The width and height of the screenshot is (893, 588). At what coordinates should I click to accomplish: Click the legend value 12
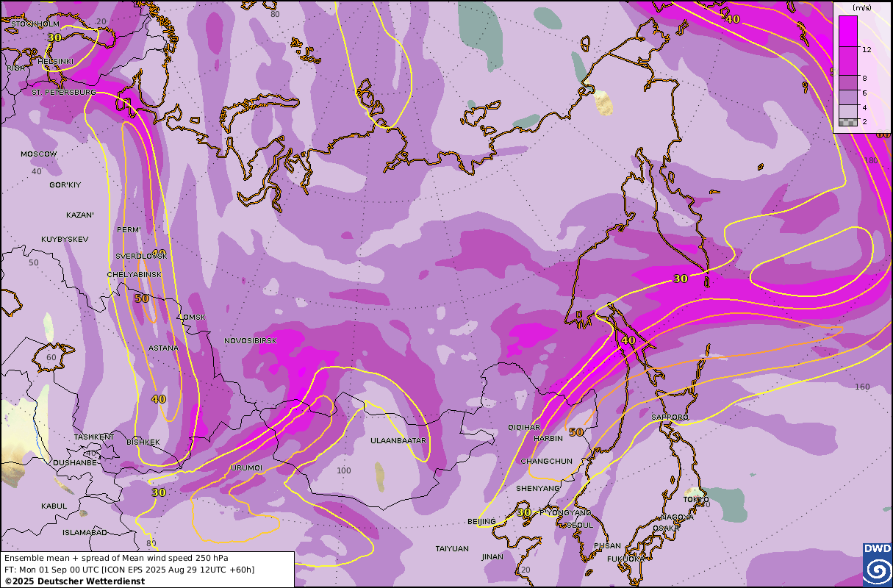tap(867, 49)
